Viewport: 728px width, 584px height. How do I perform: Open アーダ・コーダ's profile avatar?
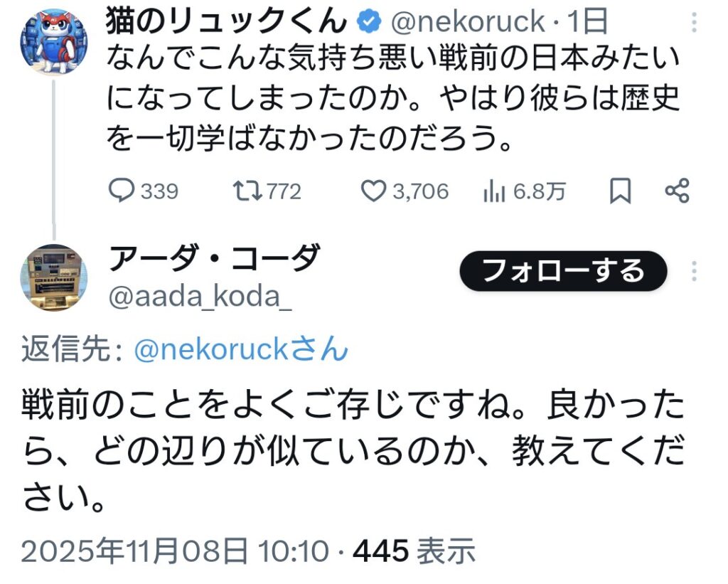tap(53, 275)
